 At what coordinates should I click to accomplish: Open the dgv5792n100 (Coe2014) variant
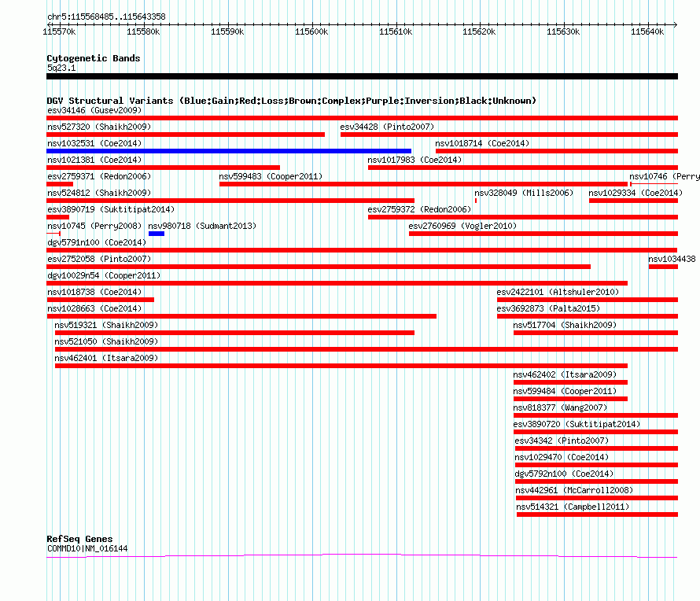click(564, 474)
